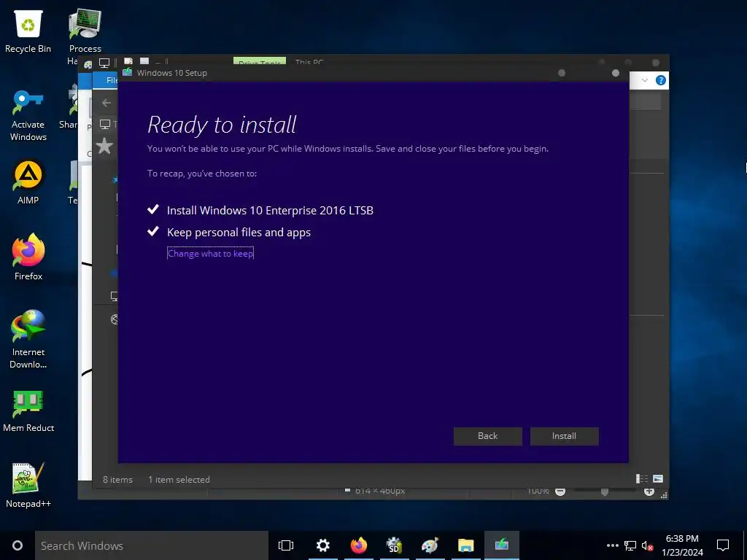The height and width of the screenshot is (560, 747).
Task: Switch to the Paint app on taskbar
Action: pyautogui.click(x=430, y=545)
